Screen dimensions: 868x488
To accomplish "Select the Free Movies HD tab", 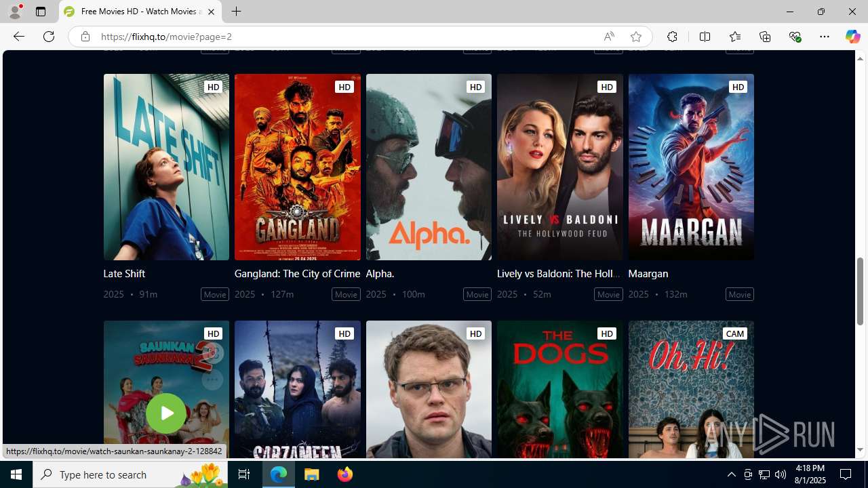I will (140, 12).
